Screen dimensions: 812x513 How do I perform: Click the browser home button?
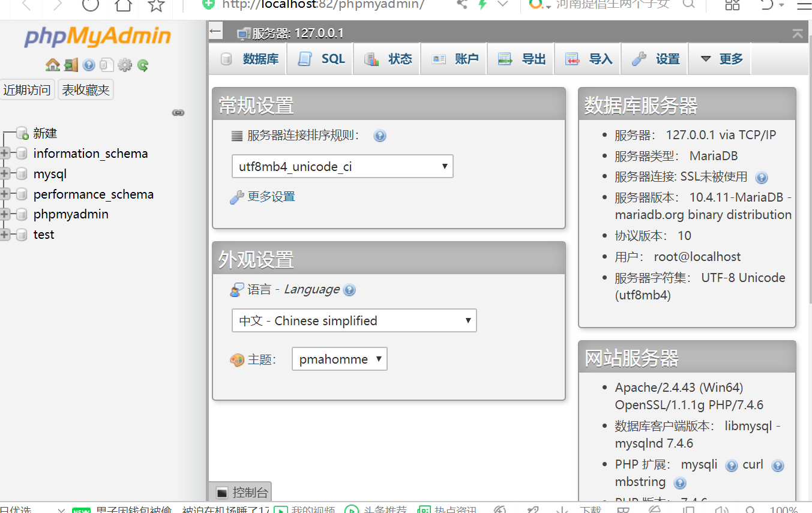tap(123, 5)
